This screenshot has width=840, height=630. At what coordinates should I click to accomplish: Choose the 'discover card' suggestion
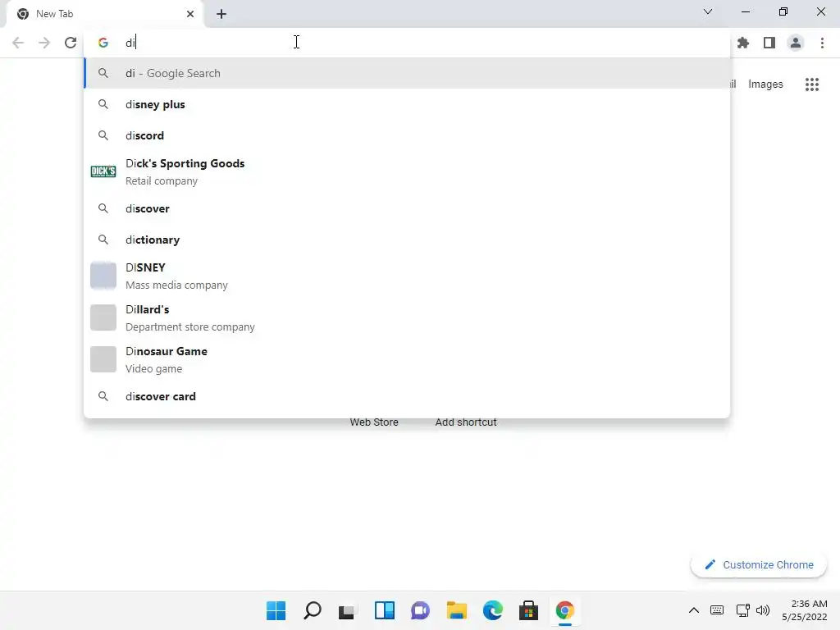point(407,396)
